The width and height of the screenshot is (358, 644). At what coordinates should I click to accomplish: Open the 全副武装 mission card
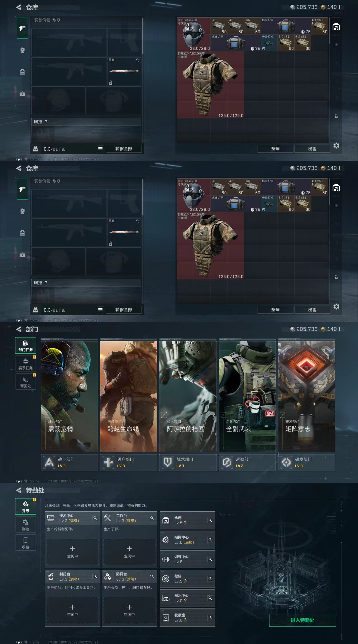click(247, 396)
